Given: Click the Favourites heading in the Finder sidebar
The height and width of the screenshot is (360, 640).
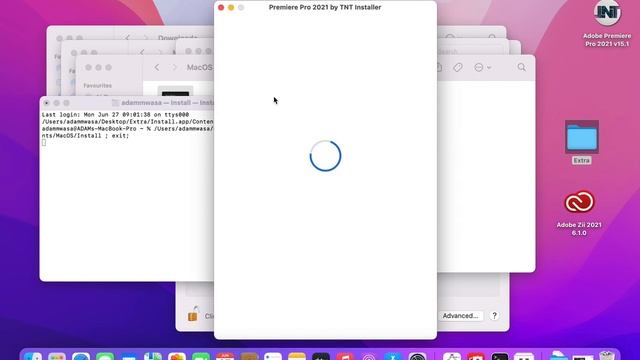Looking at the screenshot, I should click(98, 86).
